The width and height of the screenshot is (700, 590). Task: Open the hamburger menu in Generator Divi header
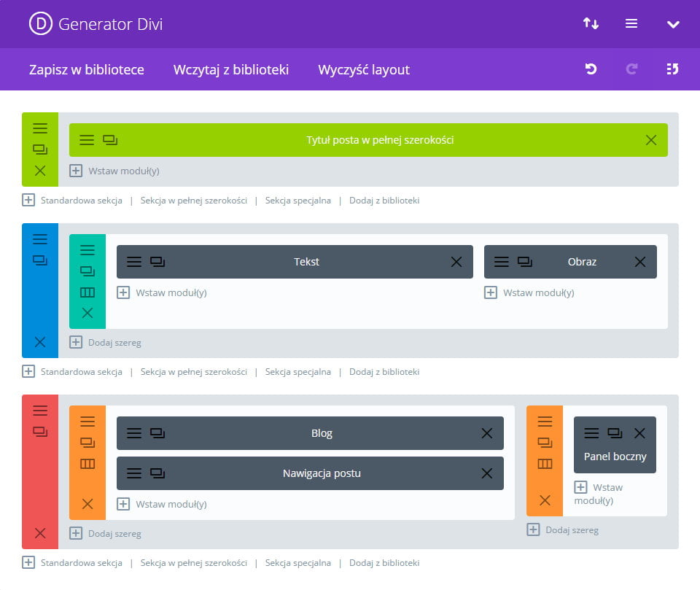coord(631,24)
